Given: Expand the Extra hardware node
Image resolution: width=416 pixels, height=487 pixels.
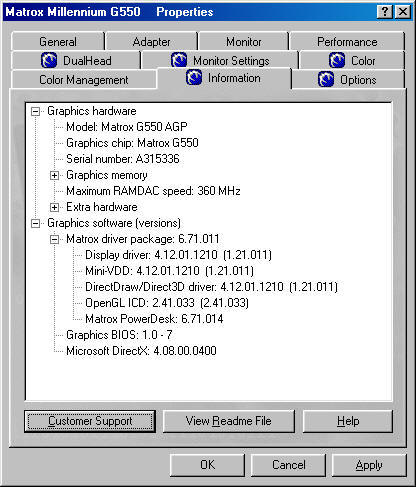Looking at the screenshot, I should (54, 207).
